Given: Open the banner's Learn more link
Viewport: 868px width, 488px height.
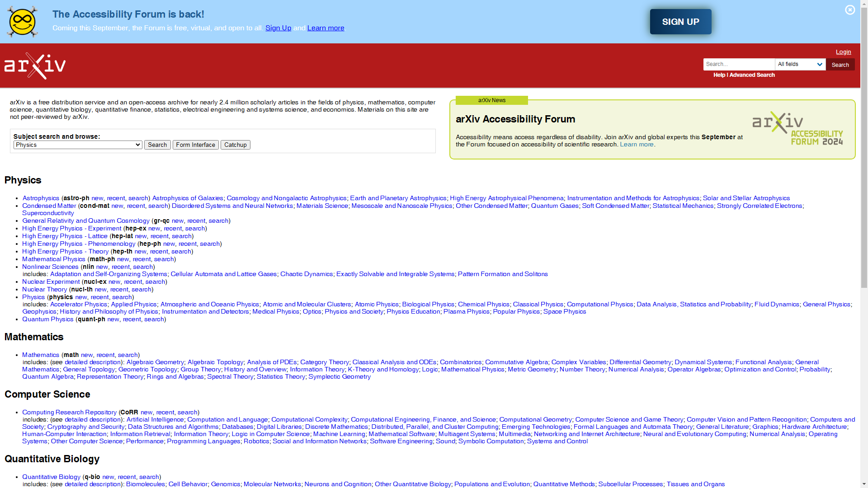Looking at the screenshot, I should point(325,28).
